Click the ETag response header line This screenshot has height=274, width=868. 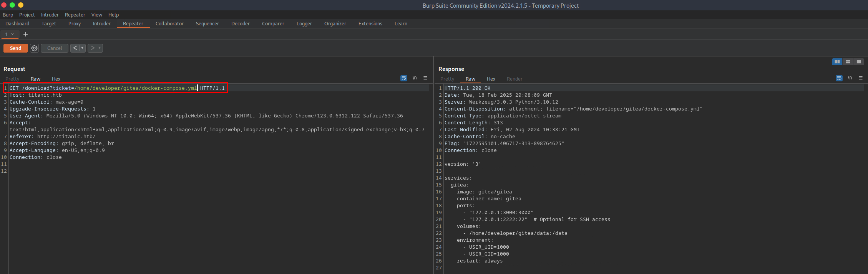(x=505, y=143)
